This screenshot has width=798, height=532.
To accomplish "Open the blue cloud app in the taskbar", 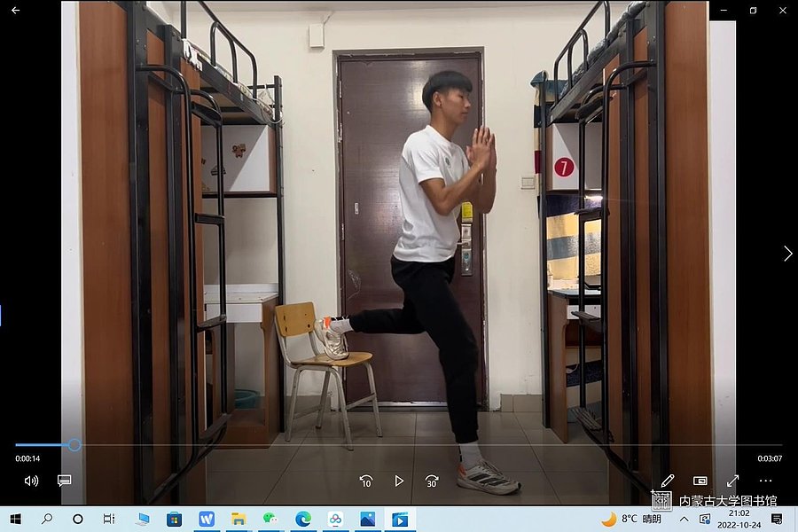I will coord(335,519).
